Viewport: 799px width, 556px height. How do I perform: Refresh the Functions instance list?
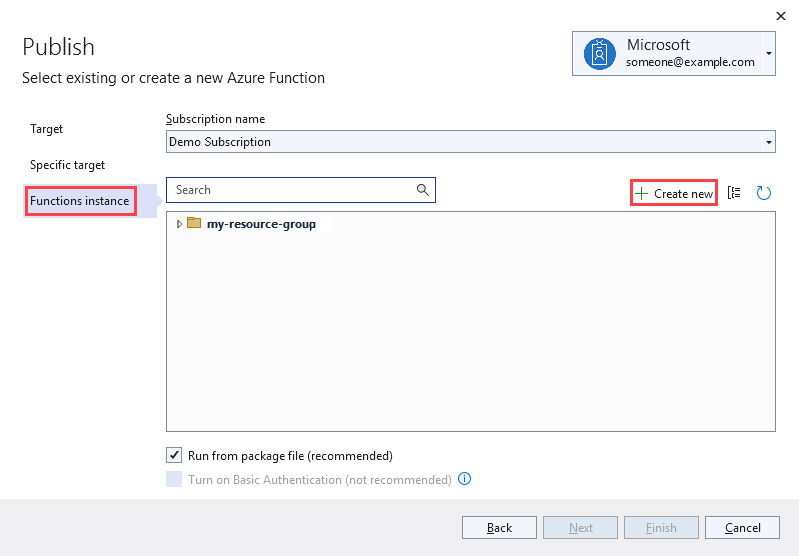[x=763, y=193]
